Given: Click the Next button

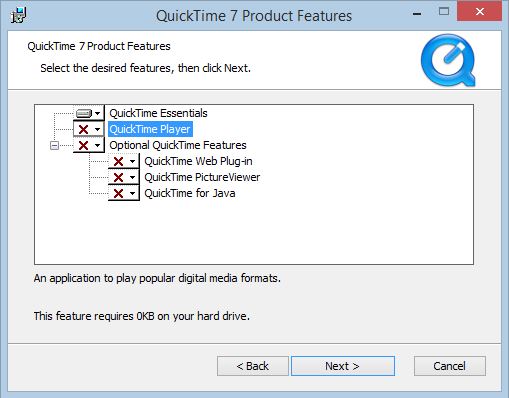Looking at the screenshot, I should coord(343,366).
